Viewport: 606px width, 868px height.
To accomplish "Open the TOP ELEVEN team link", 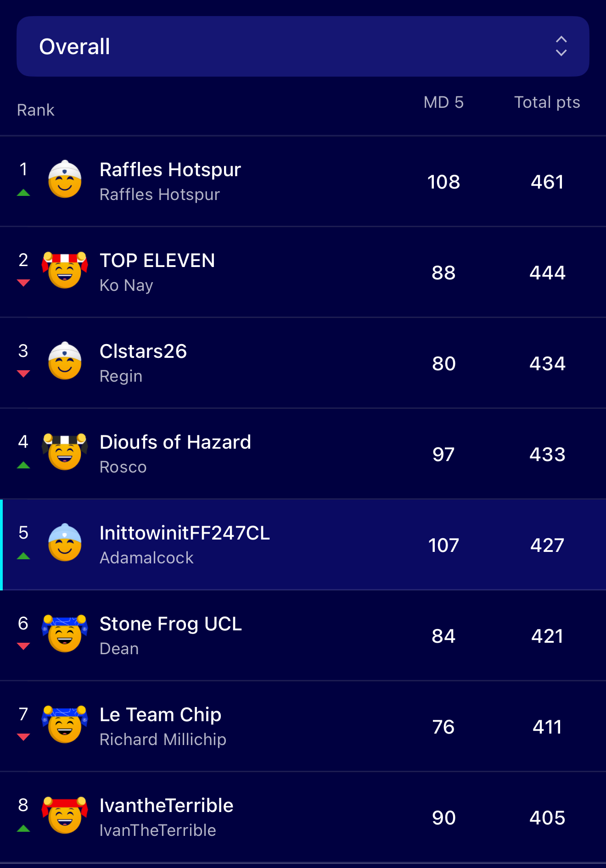I will pyautogui.click(x=157, y=261).
